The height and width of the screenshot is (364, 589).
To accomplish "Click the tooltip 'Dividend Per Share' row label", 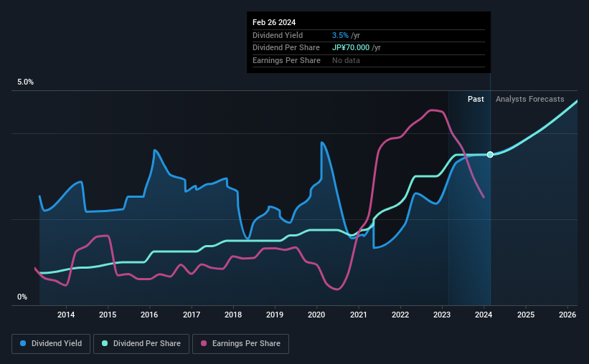I will [286, 48].
